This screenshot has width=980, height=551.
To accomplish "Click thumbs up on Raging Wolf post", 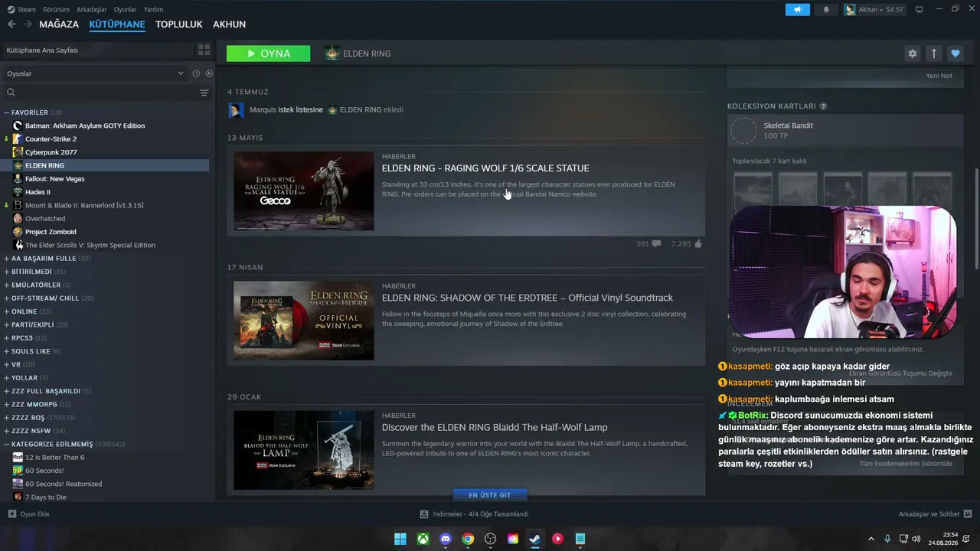I will click(697, 244).
